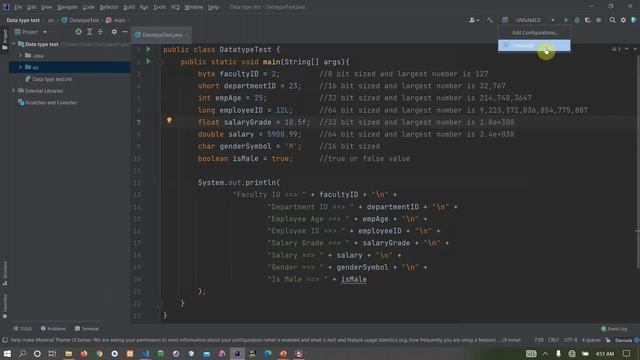Switch to DatatypeTest.java editor tab
The image size is (640, 360).
pyautogui.click(x=161, y=35)
